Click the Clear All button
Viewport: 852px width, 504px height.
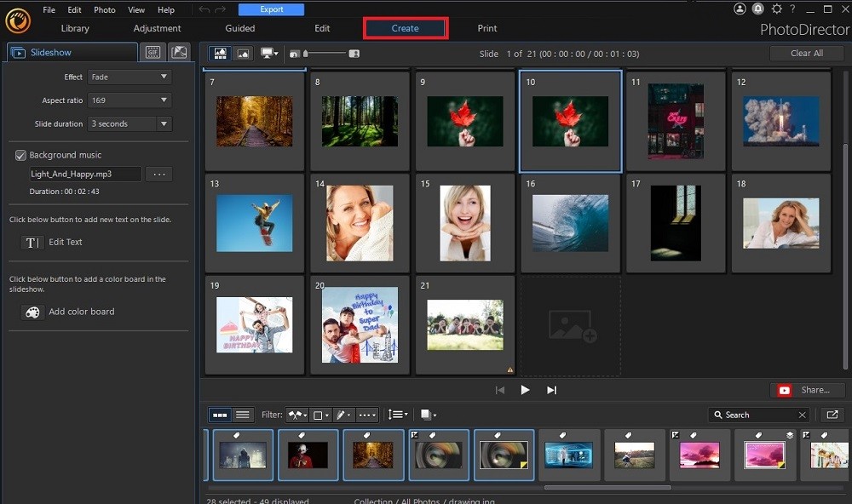click(806, 53)
